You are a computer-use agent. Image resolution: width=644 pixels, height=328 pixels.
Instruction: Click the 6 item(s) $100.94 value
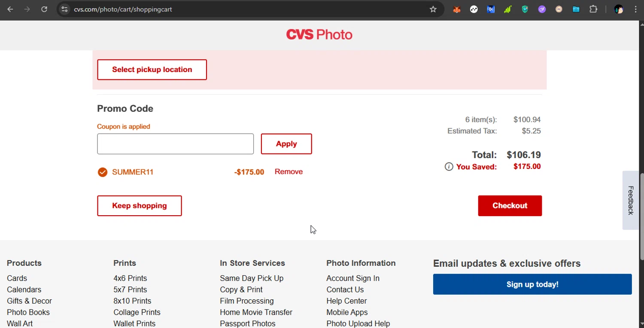tap(527, 120)
